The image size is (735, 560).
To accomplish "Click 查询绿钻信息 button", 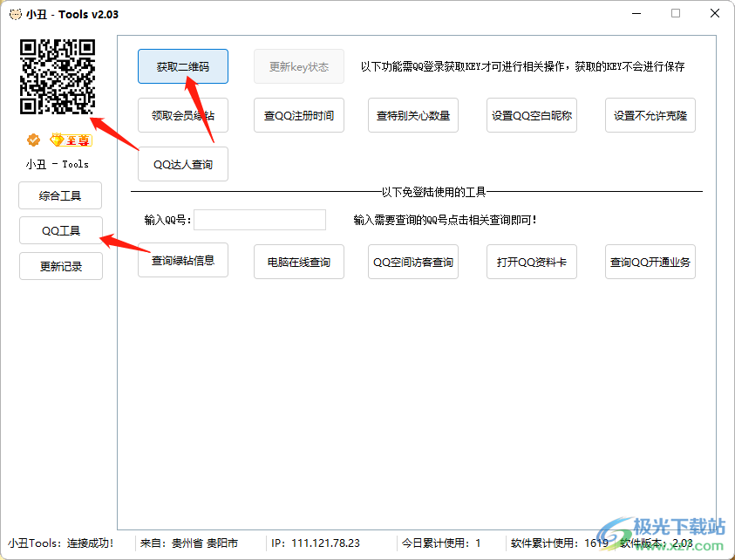I will pos(183,260).
